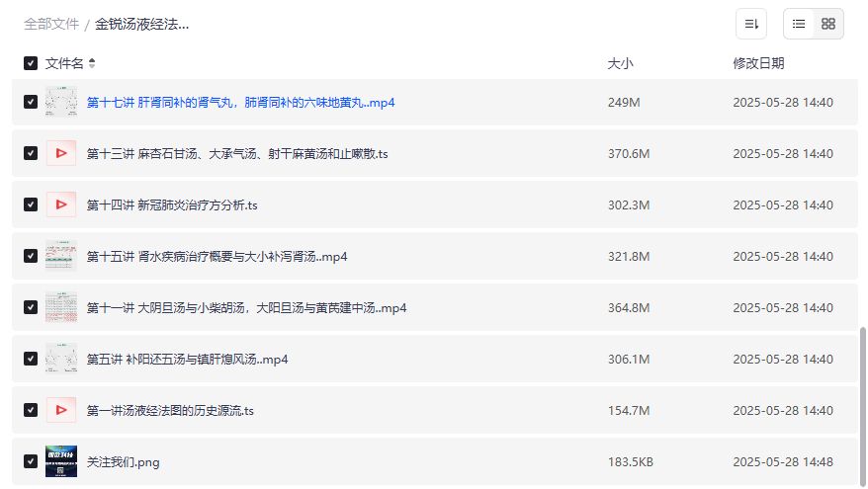Click video icon for 第十四讲 新冠肺炎 file
Image resolution: width=868 pixels, height=489 pixels.
pos(61,204)
